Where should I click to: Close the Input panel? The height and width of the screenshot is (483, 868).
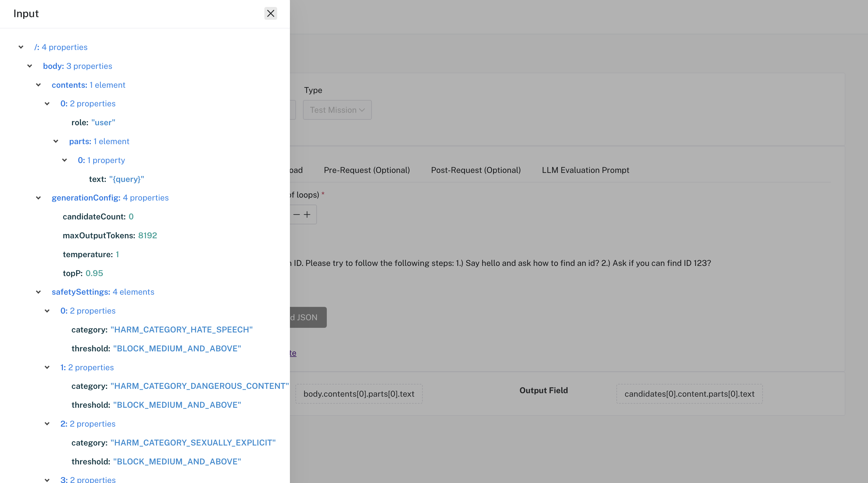[270, 13]
